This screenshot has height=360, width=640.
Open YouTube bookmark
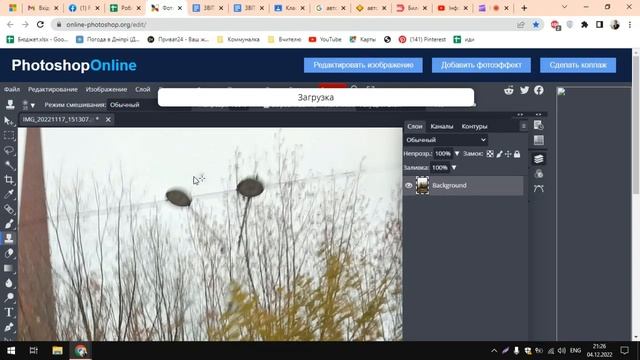[325, 40]
